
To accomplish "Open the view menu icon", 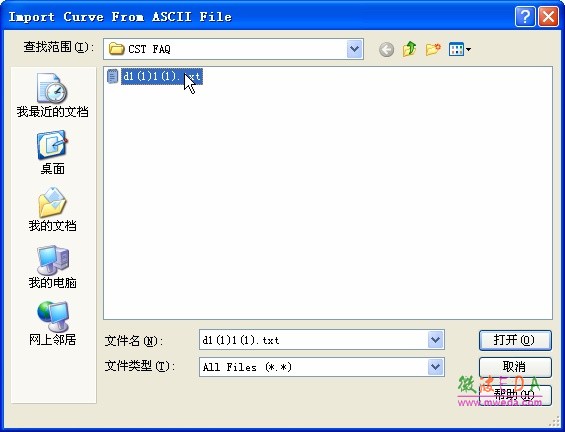I will [459, 49].
